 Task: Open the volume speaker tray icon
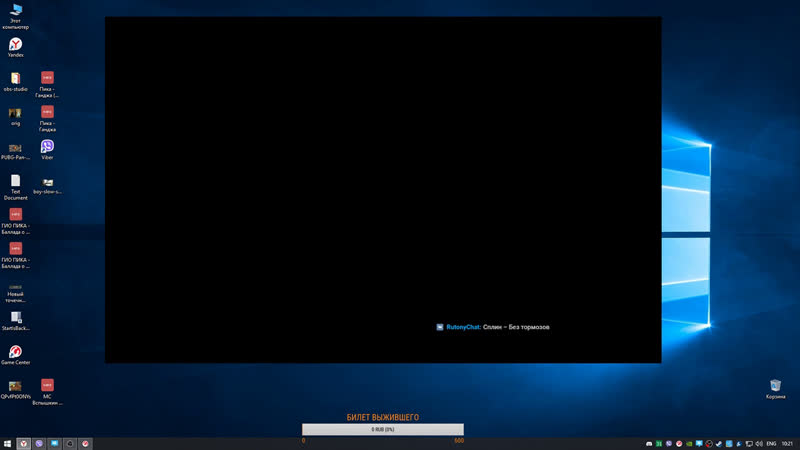tap(759, 444)
